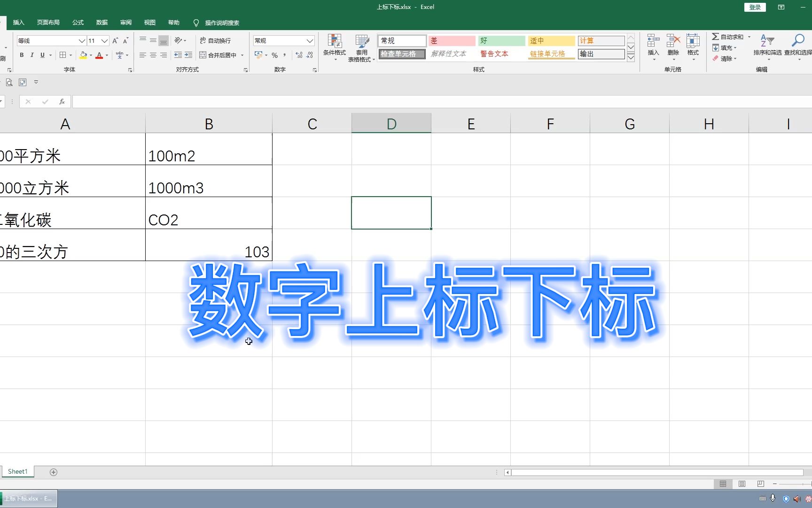The image size is (812, 508).
Task: Open underline style dropdown arrow
Action: pyautogui.click(x=50, y=55)
